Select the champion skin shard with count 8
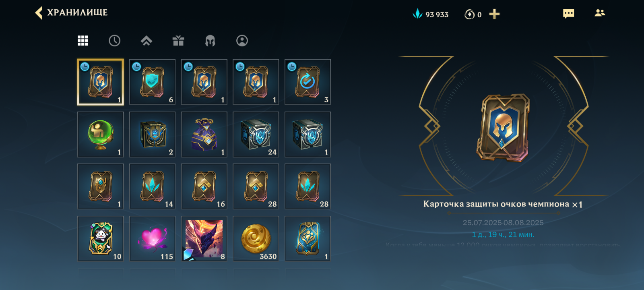Viewport: 644px width, 290px height. tap(204, 238)
